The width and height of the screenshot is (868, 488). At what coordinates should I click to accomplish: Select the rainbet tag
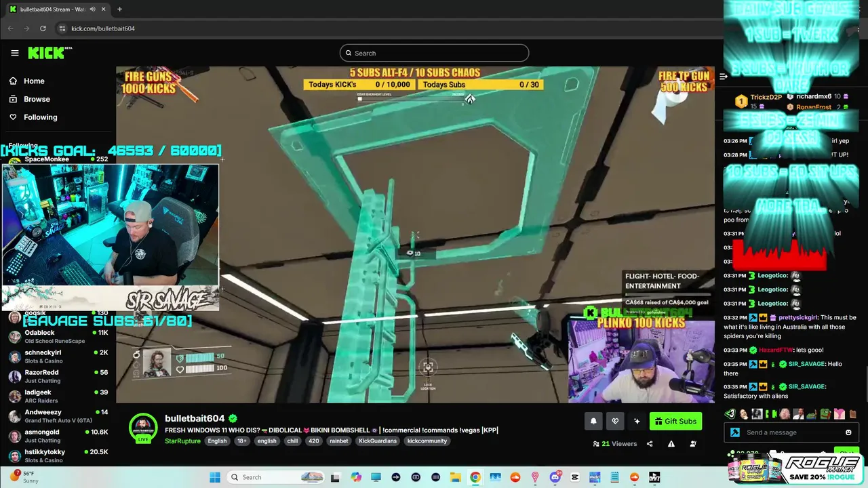338,441
